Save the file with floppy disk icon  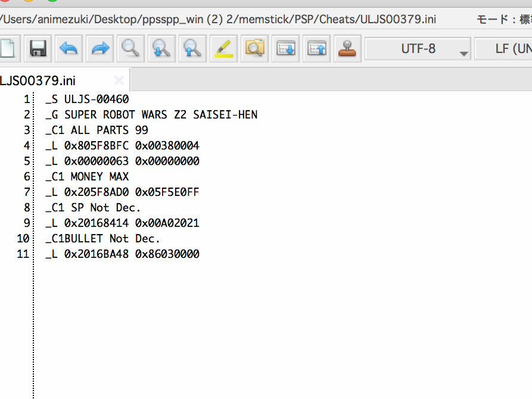[x=38, y=49]
